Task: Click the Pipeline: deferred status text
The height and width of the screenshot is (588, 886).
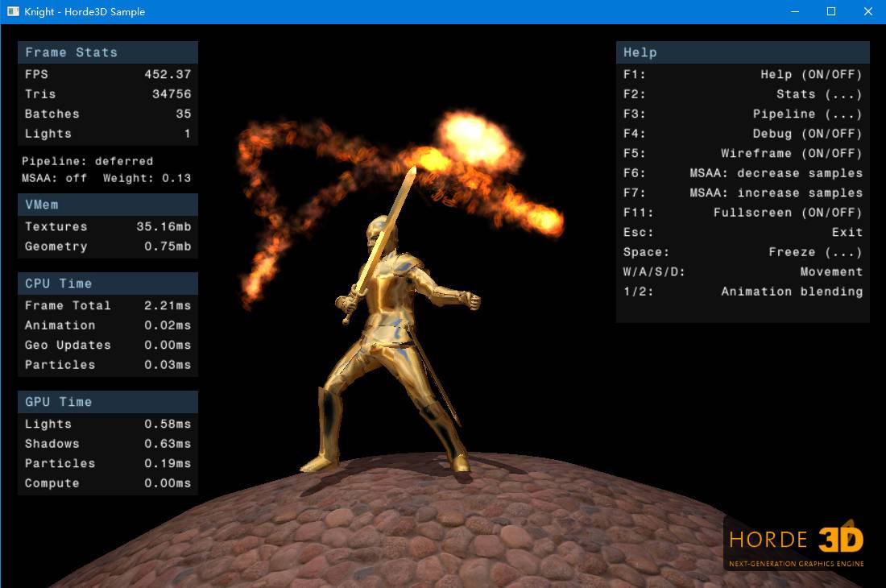Action: [x=87, y=161]
